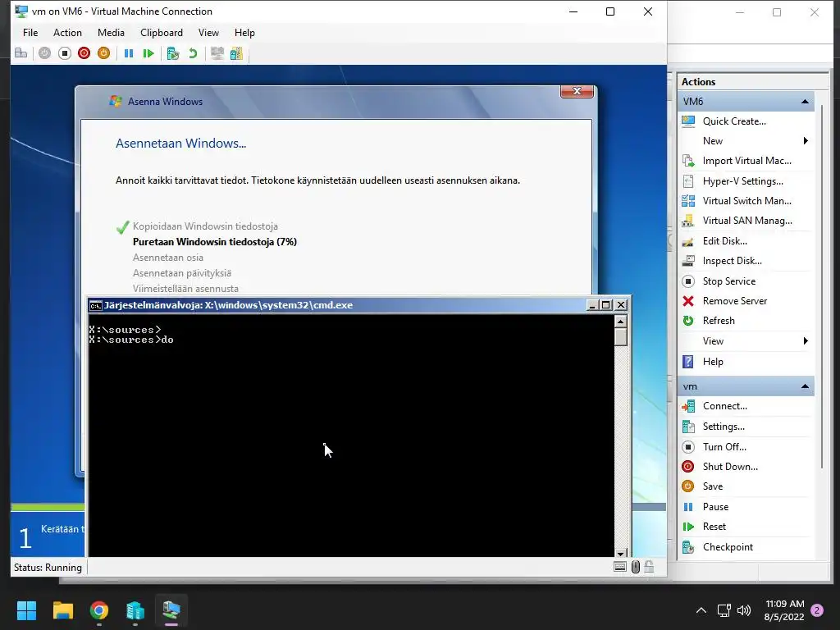Open File Explorer from taskbar
840x630 pixels.
point(62,610)
